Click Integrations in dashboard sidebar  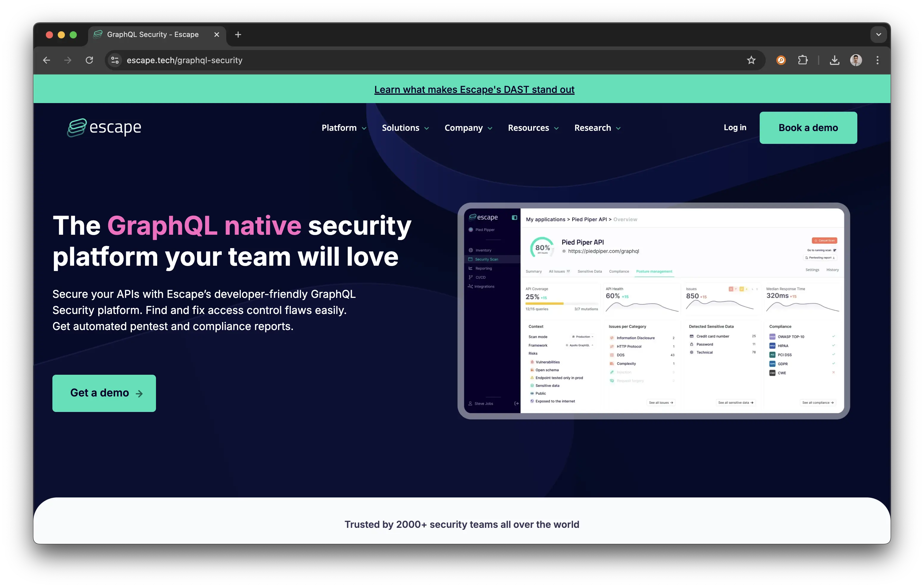(x=481, y=287)
